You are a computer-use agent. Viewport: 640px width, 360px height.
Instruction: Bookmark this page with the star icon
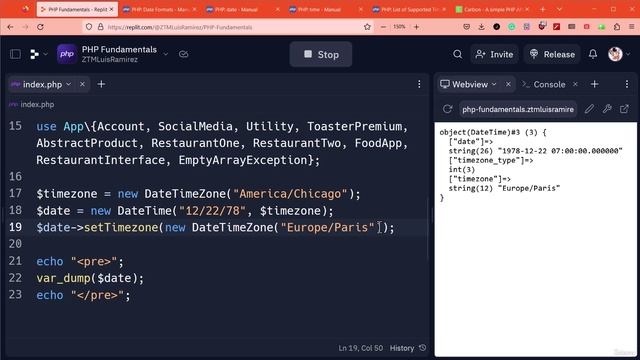point(367,27)
